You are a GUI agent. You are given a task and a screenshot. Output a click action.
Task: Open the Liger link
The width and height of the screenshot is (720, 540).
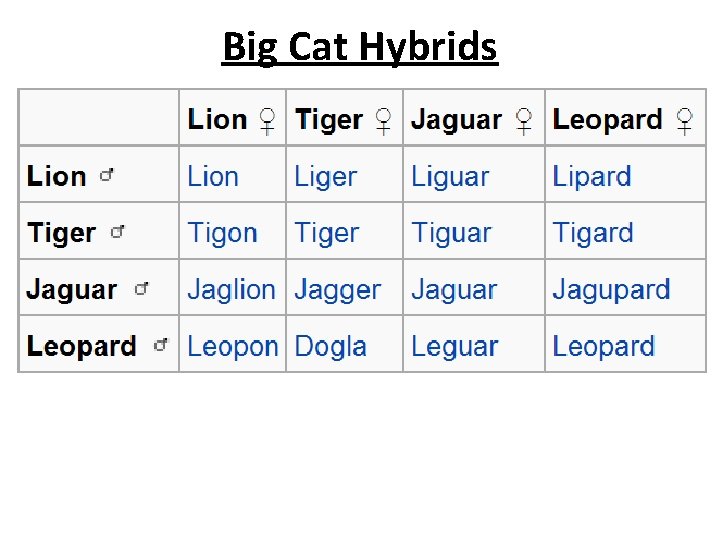(326, 178)
